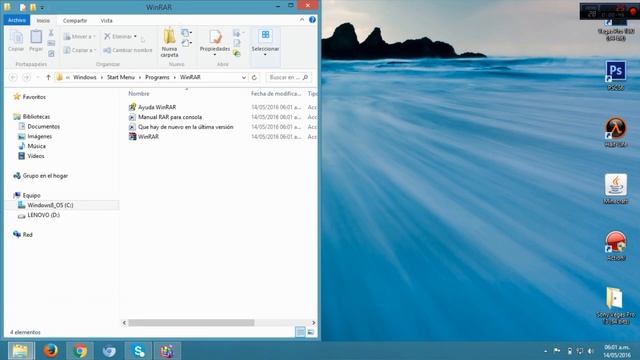Open Skype from the taskbar
This screenshot has height=360, width=640.
tap(139, 351)
